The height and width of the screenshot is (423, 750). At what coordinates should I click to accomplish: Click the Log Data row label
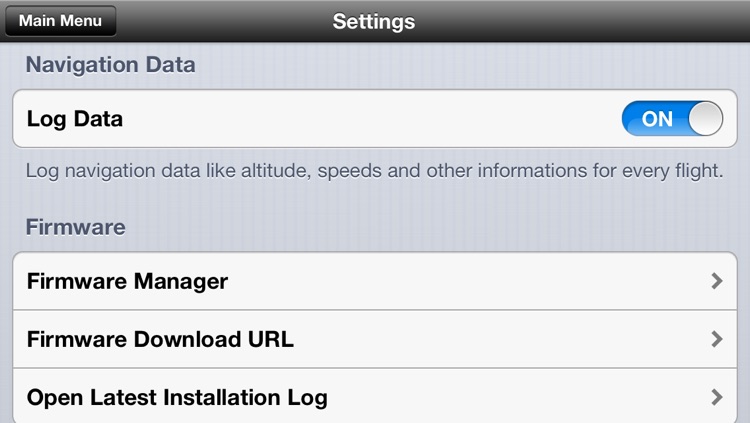75,119
